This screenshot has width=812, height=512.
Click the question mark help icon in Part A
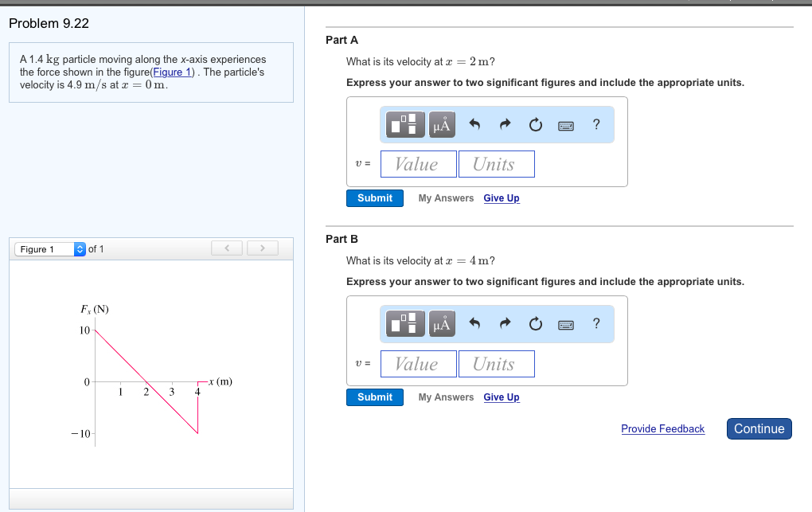[595, 124]
